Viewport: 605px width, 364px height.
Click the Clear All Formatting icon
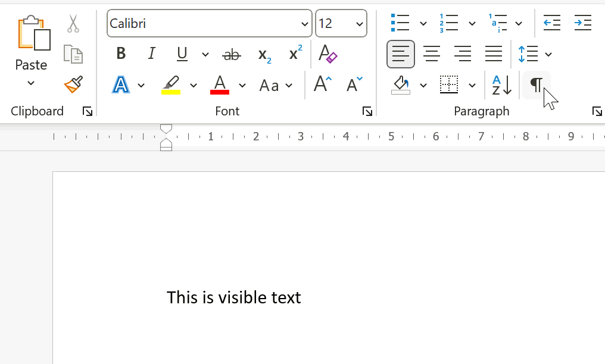[x=328, y=54]
